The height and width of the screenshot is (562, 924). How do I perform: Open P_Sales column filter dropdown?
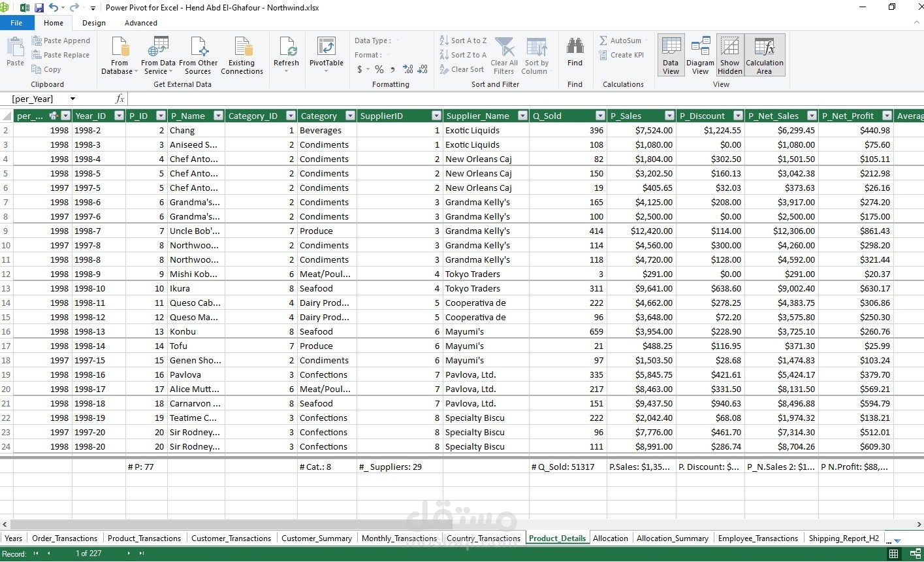[x=669, y=116]
